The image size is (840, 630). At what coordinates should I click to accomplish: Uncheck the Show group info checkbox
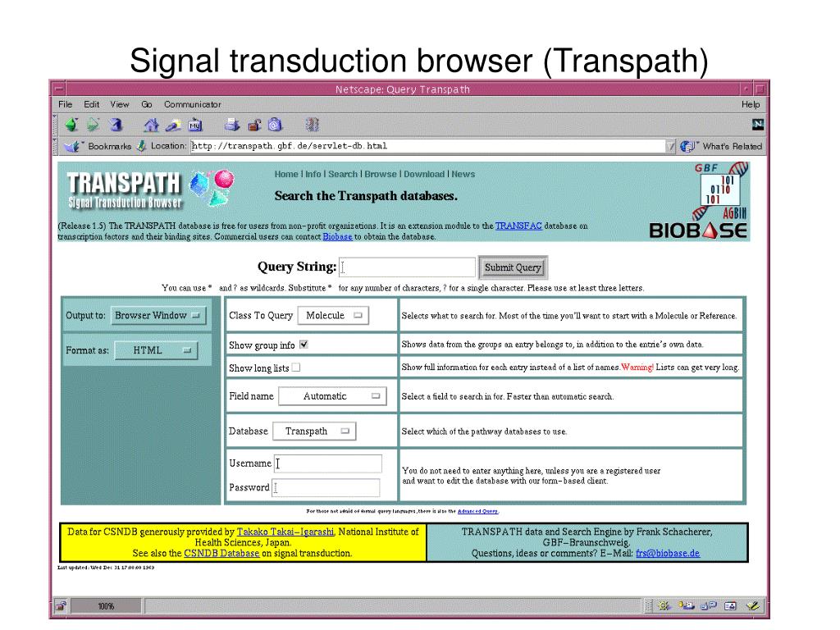click(x=304, y=345)
